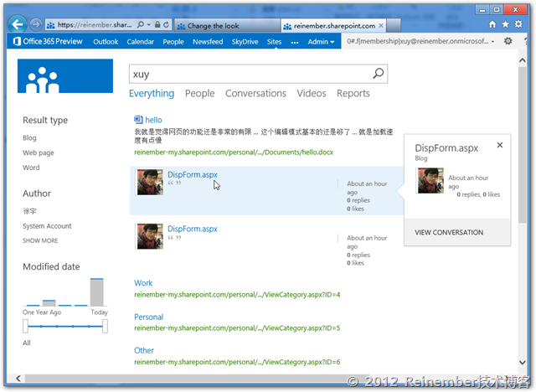Open the second DispForm.aspx result
The width and height of the screenshot is (536, 392).
coord(193,229)
